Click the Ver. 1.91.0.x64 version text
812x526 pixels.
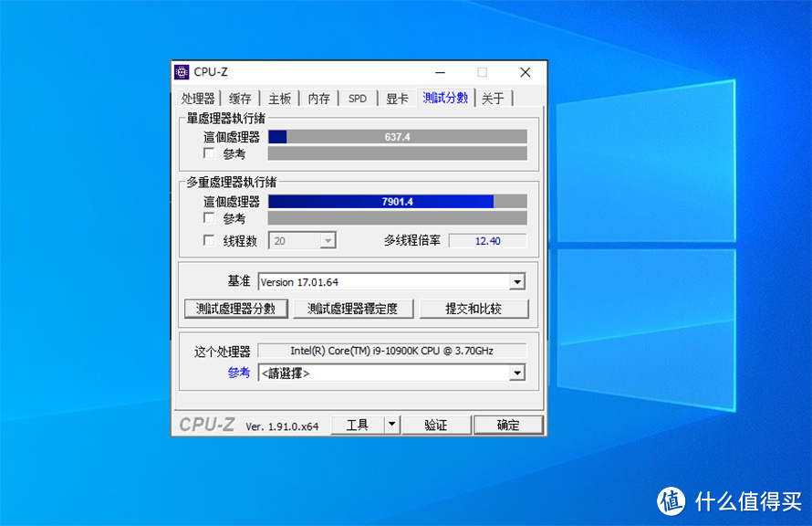282,426
